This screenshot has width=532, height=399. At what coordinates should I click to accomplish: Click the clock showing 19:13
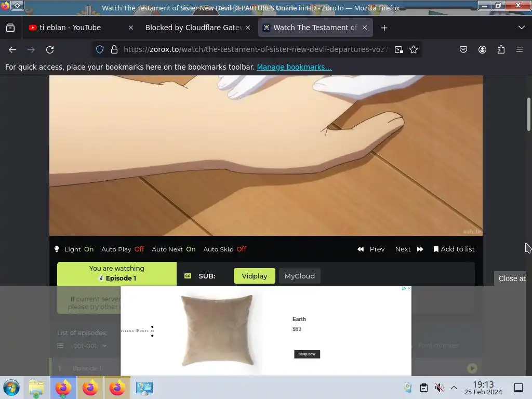pyautogui.click(x=483, y=388)
